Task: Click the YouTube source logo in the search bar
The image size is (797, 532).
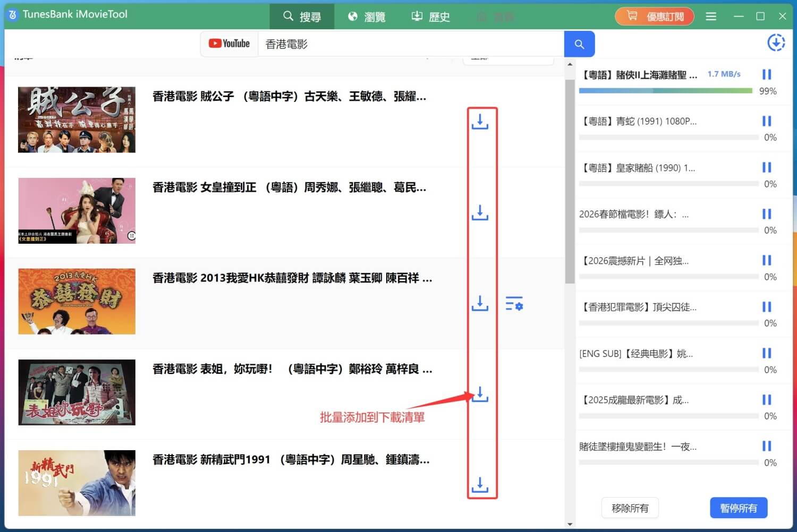Action: click(x=229, y=44)
